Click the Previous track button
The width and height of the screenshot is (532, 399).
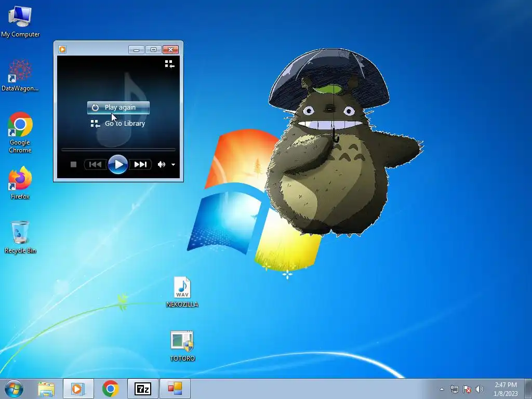coord(96,165)
